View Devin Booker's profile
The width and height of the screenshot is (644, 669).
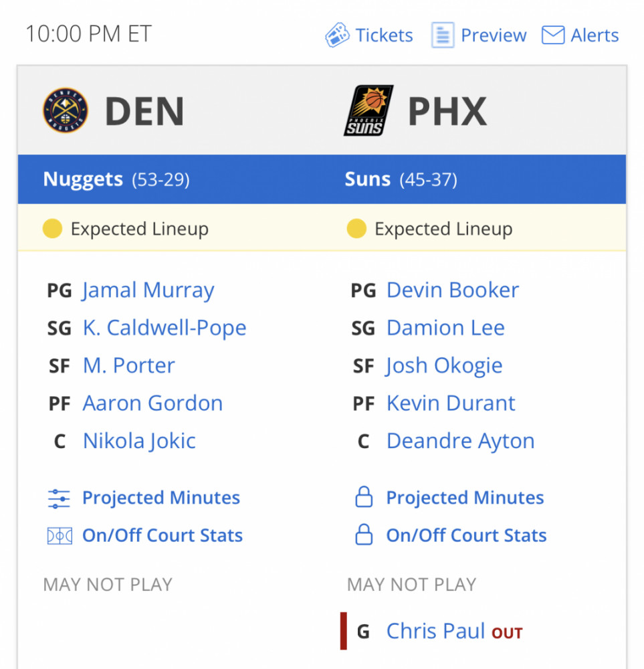point(453,290)
